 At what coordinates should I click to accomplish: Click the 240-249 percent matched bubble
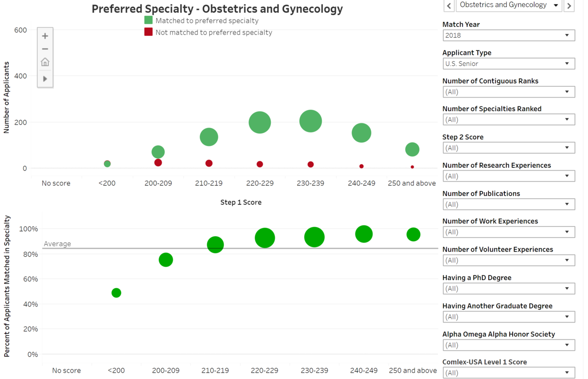pos(364,234)
